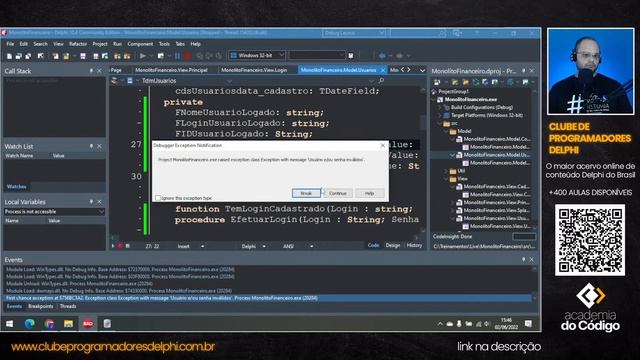
Task: Pause the running program from toolbar
Action: click(x=178, y=56)
